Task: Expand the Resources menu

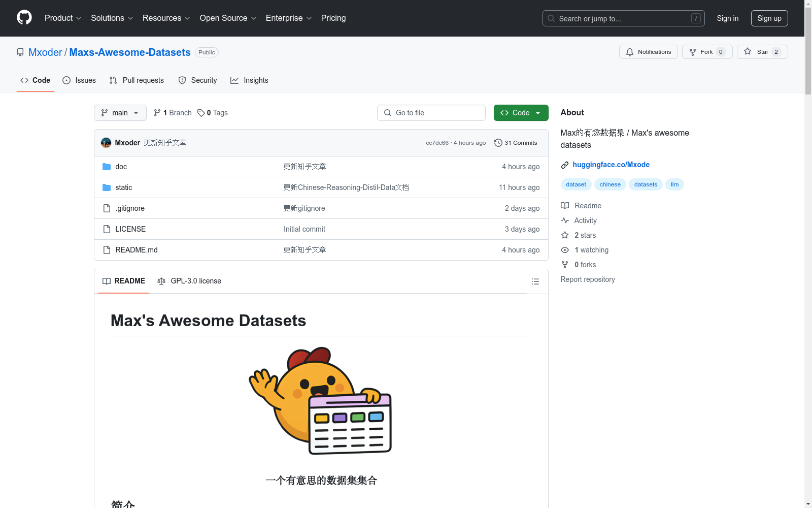Action: pos(166,18)
